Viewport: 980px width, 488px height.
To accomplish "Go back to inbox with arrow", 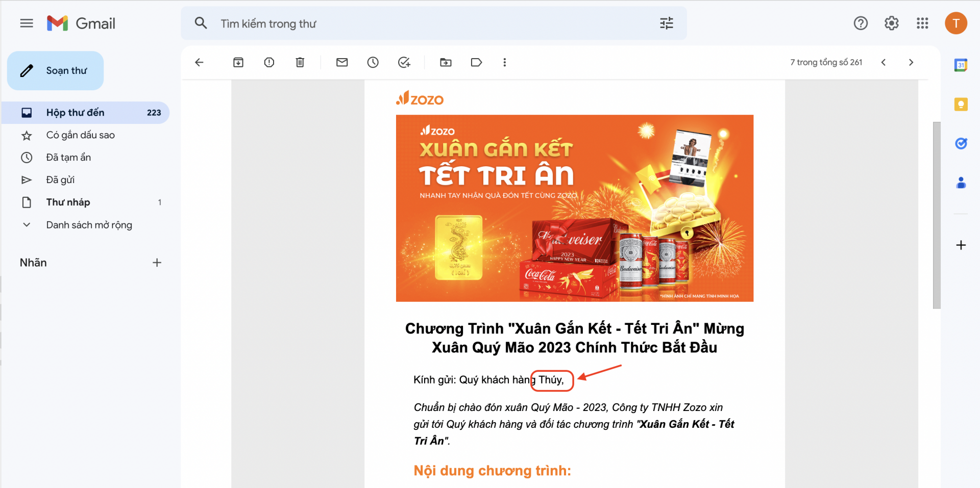I will (x=200, y=62).
